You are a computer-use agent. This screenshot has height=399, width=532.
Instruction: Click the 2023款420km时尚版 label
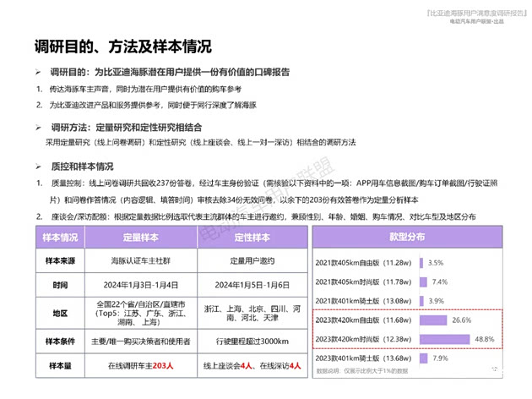tap(367, 339)
